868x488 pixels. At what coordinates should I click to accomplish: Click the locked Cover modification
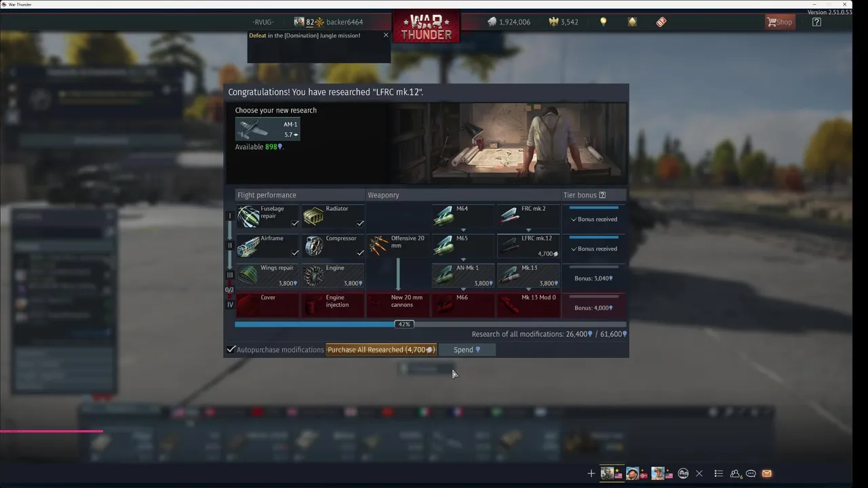pyautogui.click(x=268, y=305)
